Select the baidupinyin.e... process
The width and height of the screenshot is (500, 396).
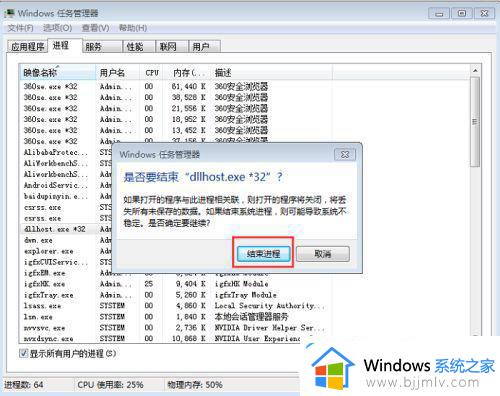(x=56, y=196)
